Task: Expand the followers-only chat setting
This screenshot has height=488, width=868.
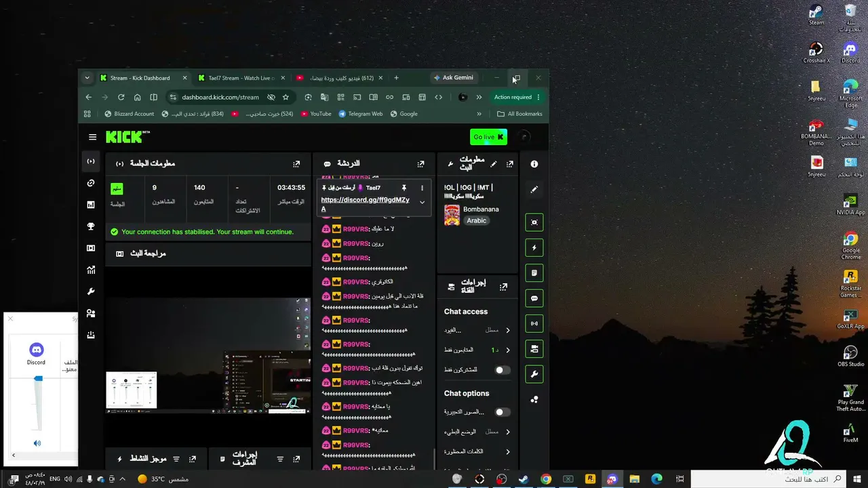Action: (477, 350)
